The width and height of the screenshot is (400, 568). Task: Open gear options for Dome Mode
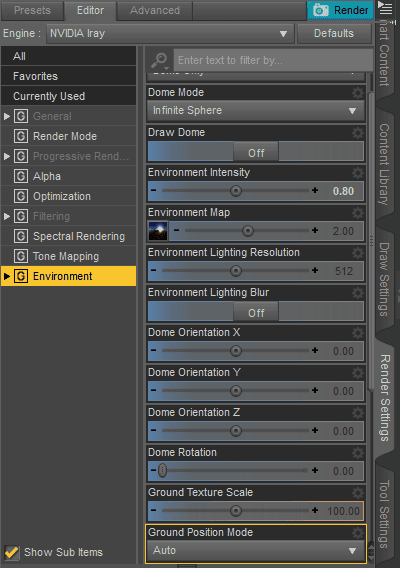(x=358, y=93)
